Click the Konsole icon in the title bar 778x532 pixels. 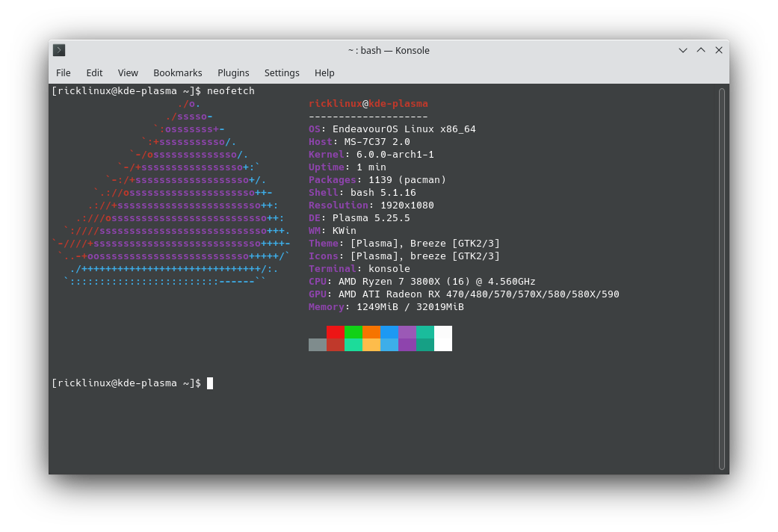pyautogui.click(x=58, y=50)
